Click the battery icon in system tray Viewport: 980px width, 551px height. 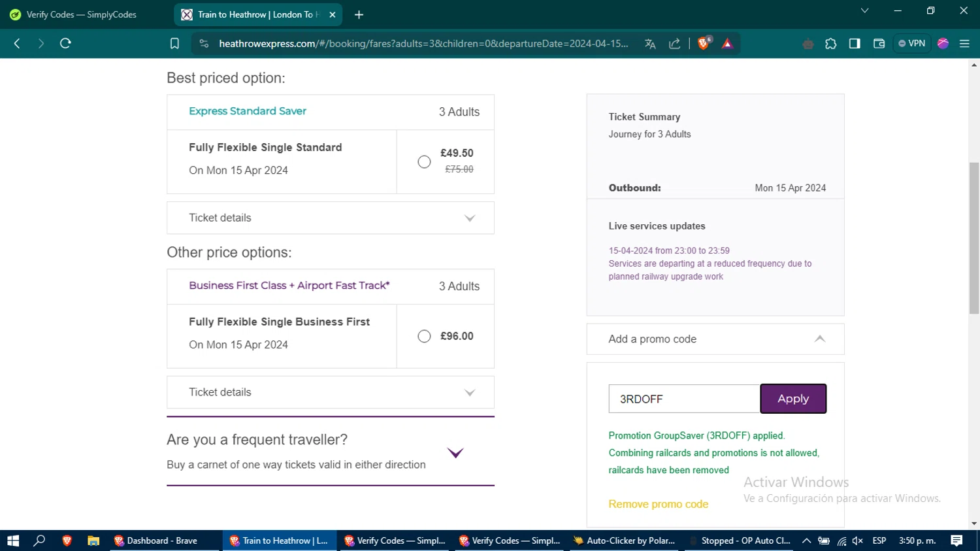[x=824, y=541]
